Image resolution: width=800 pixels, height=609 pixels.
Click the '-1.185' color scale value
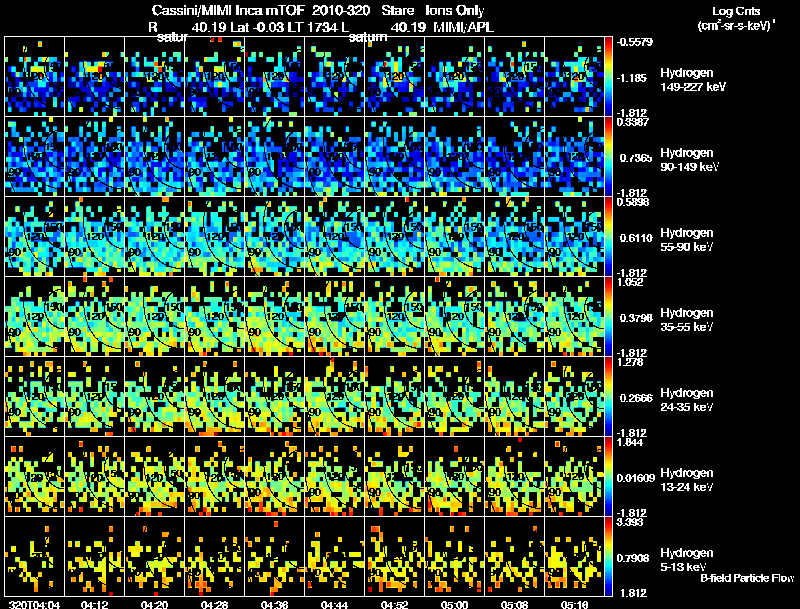click(632, 78)
